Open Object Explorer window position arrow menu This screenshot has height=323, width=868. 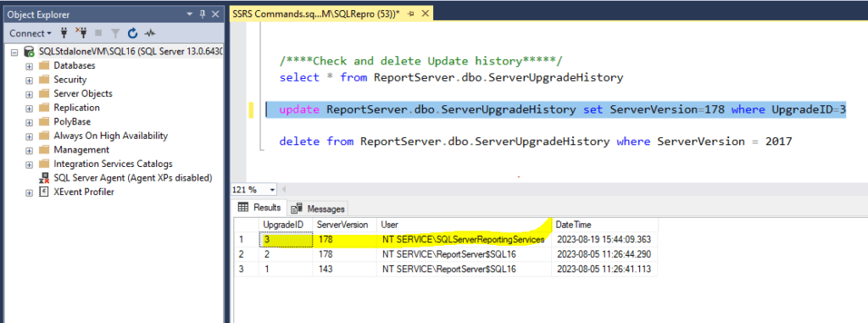189,14
